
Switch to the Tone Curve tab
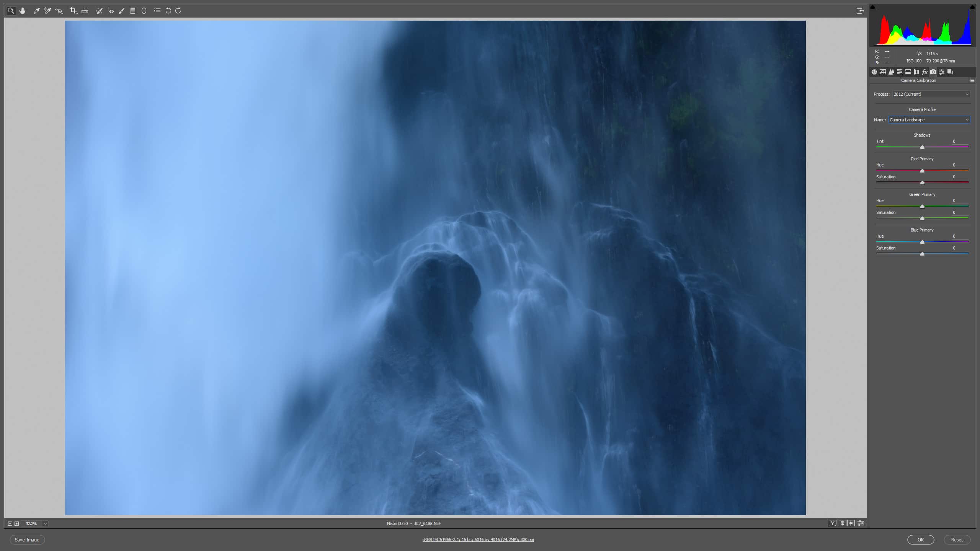883,72
